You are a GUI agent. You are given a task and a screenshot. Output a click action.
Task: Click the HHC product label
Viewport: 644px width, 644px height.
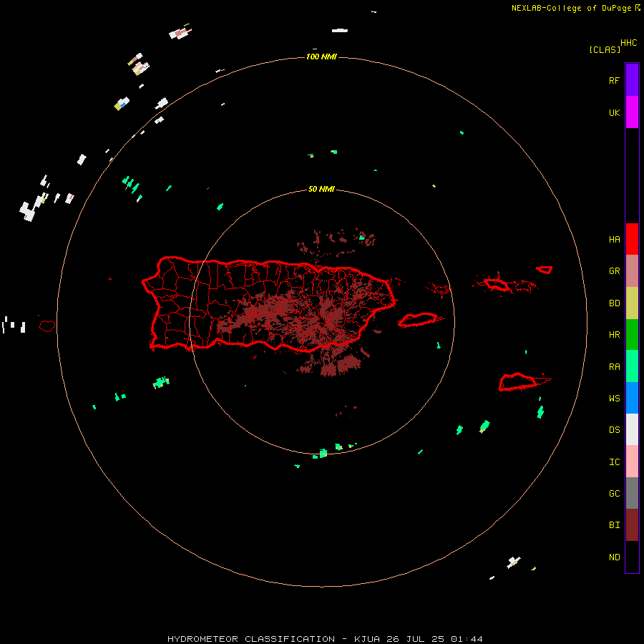629,43
